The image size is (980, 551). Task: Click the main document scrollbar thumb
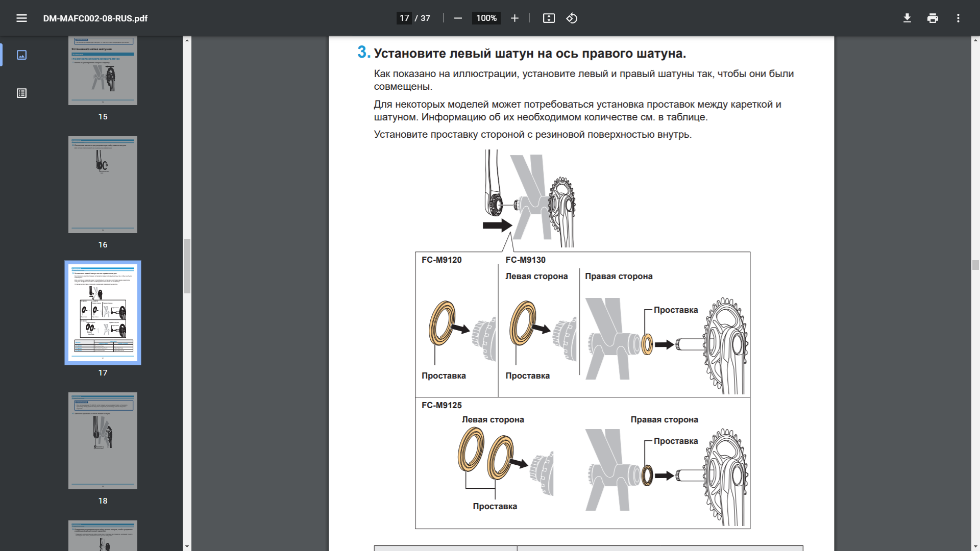click(975, 265)
